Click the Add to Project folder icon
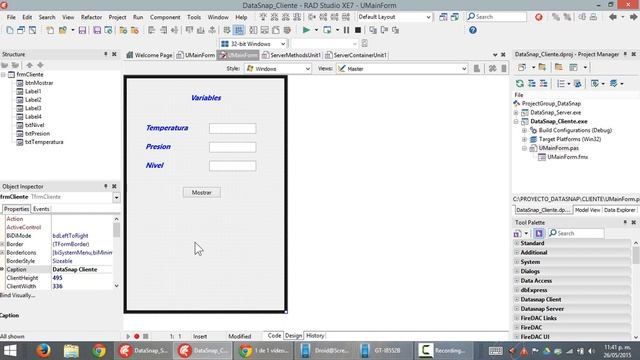 pyautogui.click(x=123, y=30)
